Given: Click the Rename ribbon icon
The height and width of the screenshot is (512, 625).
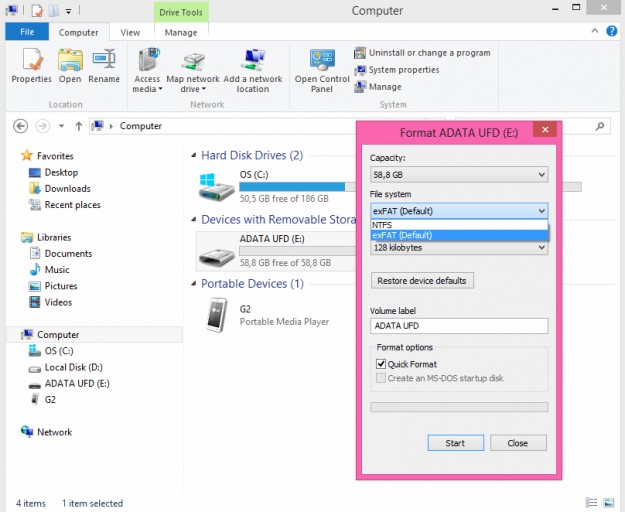Looking at the screenshot, I should pyautogui.click(x=104, y=64).
